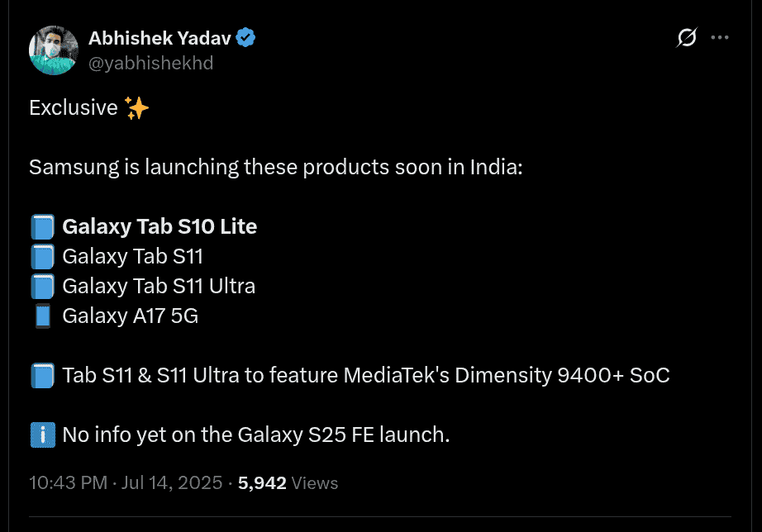Image resolution: width=762 pixels, height=532 pixels.
Task: Click the book emoji beside Galaxy Tab S11 Ultra
Action: click(42, 287)
